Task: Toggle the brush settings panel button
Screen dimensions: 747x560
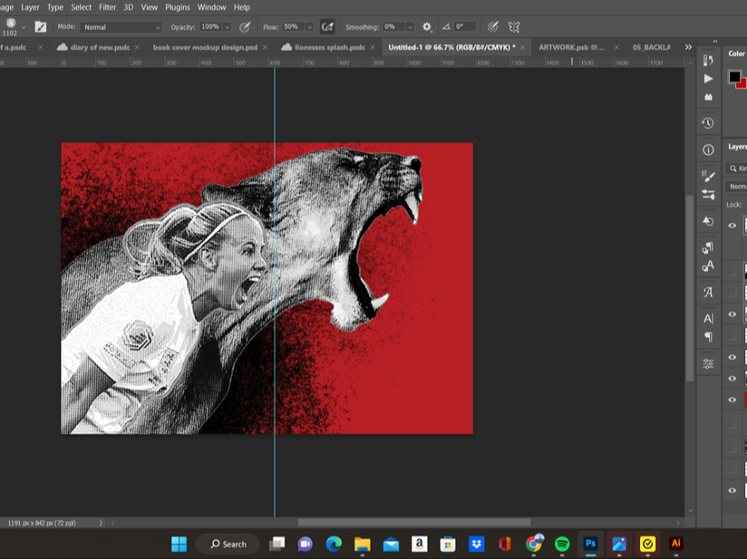Action: (x=41, y=26)
